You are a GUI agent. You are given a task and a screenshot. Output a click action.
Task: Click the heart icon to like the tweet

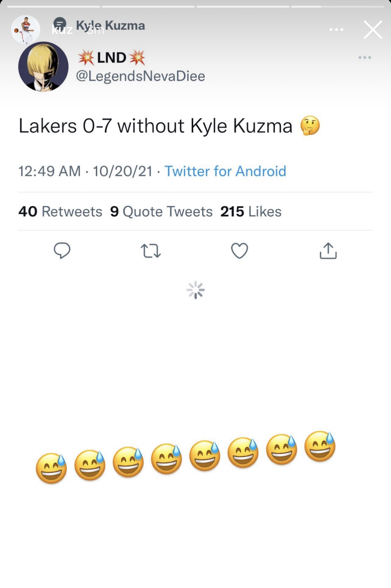click(239, 251)
